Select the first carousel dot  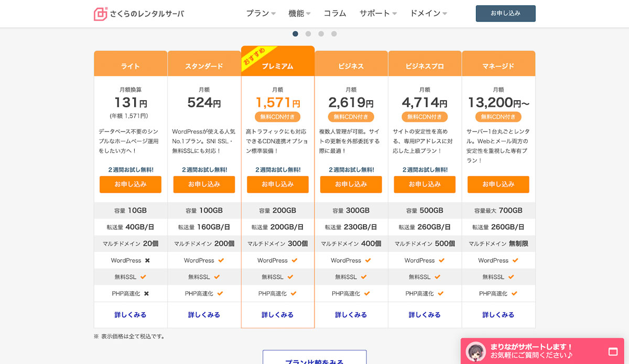click(296, 34)
